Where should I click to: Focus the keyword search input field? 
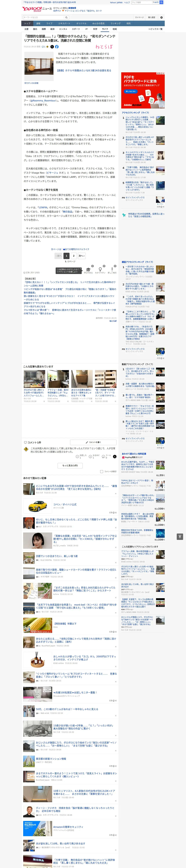tap(44, 18)
